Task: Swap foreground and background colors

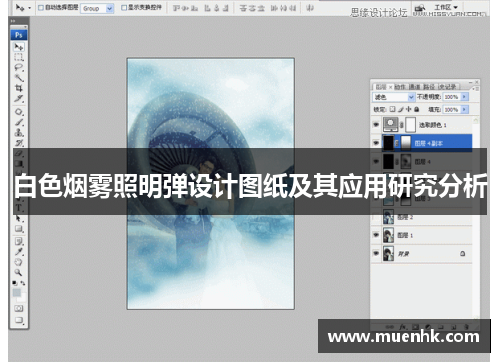Action: coord(23,283)
